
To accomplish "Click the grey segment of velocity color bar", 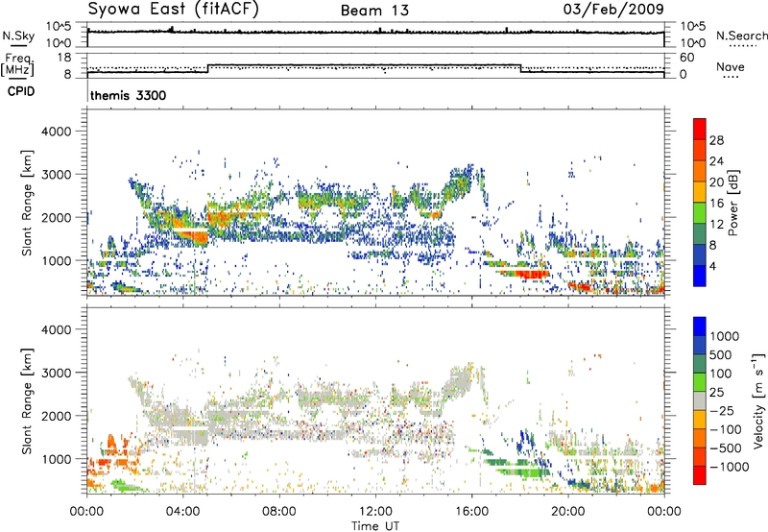I will coord(700,400).
